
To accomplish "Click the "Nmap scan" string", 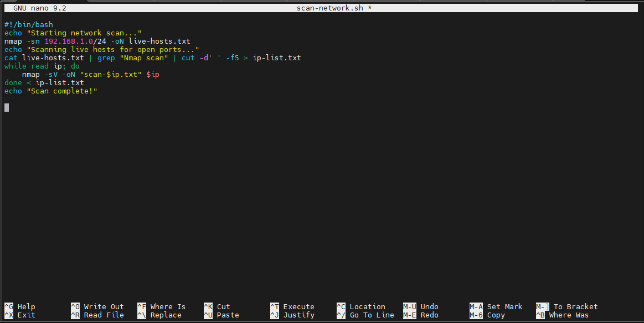I will [x=144, y=58].
